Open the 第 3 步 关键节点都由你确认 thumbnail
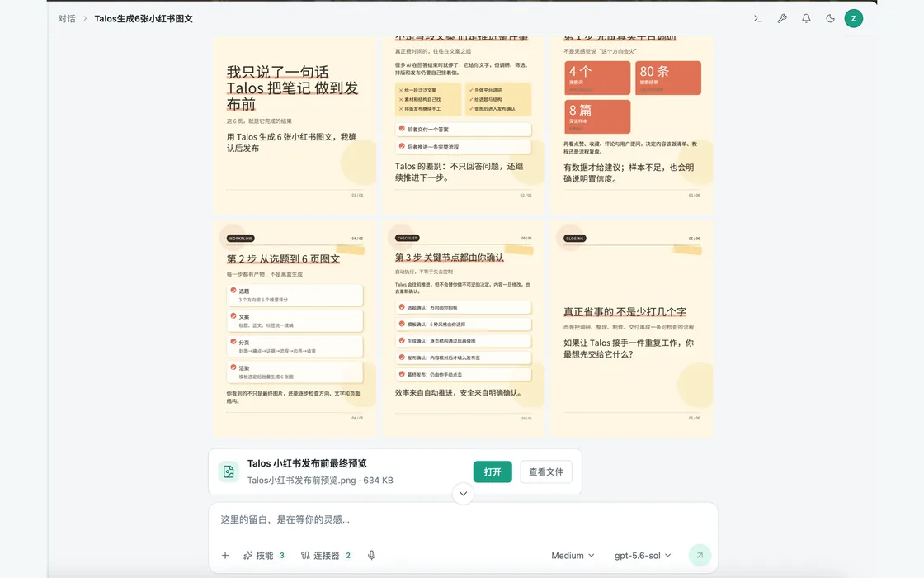924x578 pixels. pyautogui.click(x=463, y=329)
